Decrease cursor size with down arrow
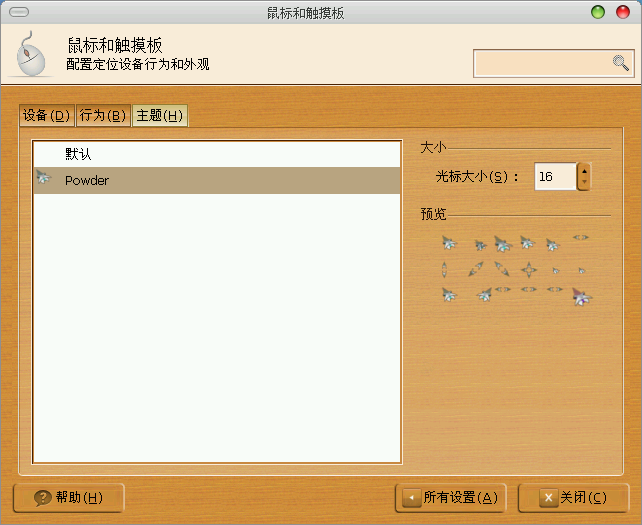642x525 pixels. (584, 182)
